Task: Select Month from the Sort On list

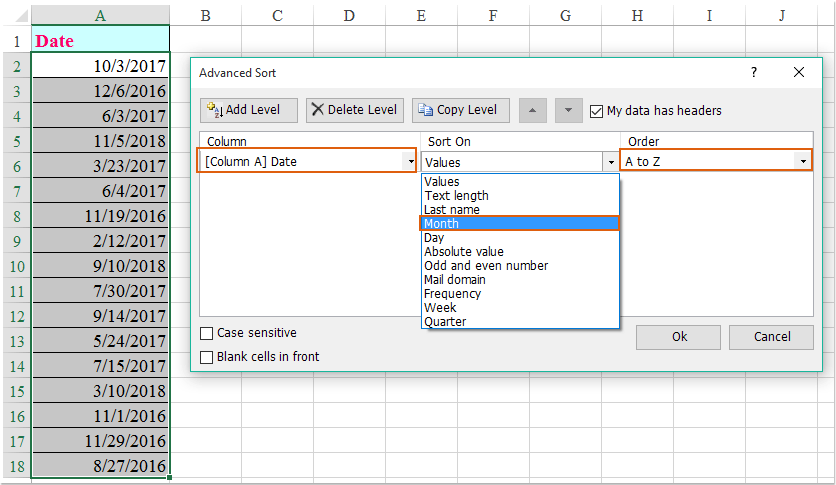Action: tap(441, 224)
